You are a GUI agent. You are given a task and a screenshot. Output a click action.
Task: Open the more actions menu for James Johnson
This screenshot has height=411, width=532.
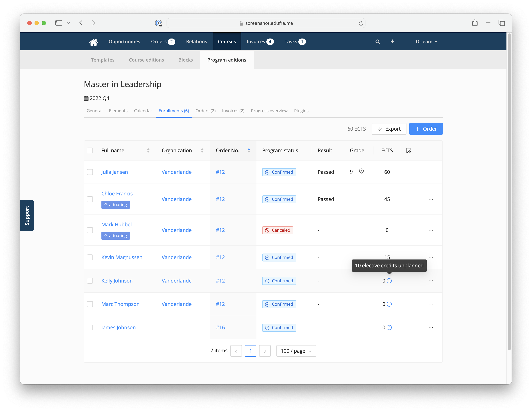pyautogui.click(x=431, y=328)
